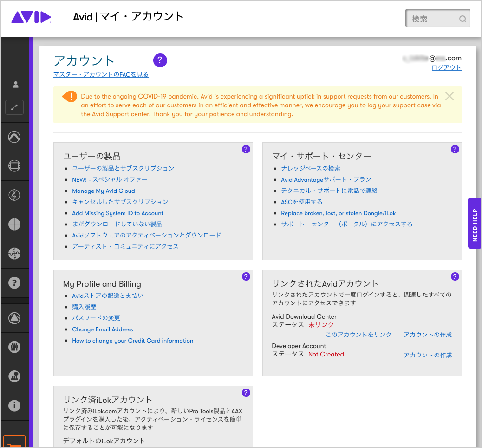Open テクニカル・サポートに電話で連絡 link
Image resolution: width=482 pixels, height=448 pixels.
[x=329, y=191]
